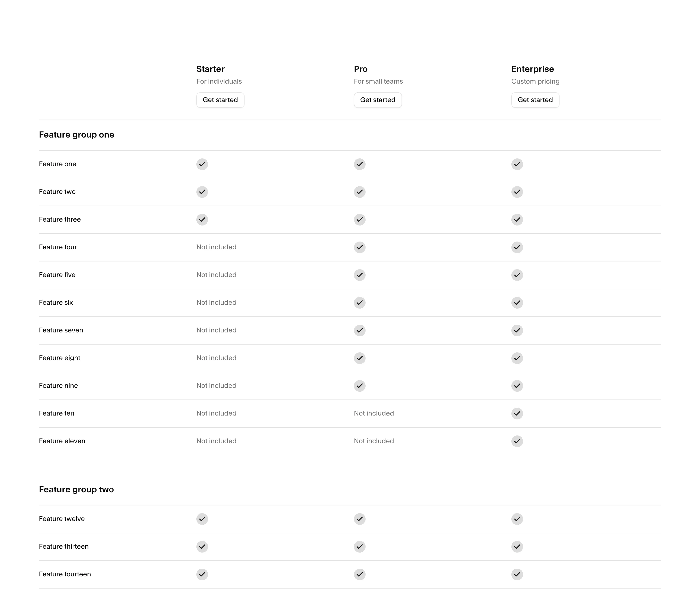
Task: Click Enterprise checkmark for Feature three
Action: pos(517,220)
